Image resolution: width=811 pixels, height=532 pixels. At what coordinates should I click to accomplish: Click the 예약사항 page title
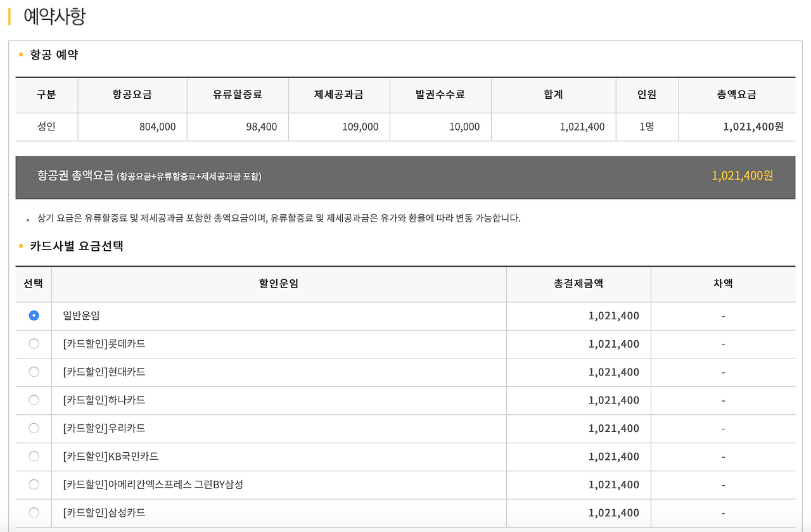(x=54, y=16)
